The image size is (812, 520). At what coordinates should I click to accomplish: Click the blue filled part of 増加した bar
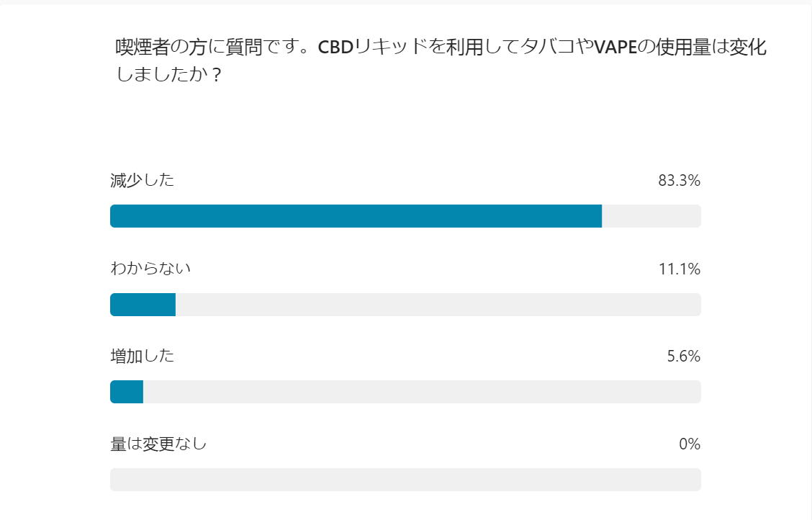coord(127,392)
